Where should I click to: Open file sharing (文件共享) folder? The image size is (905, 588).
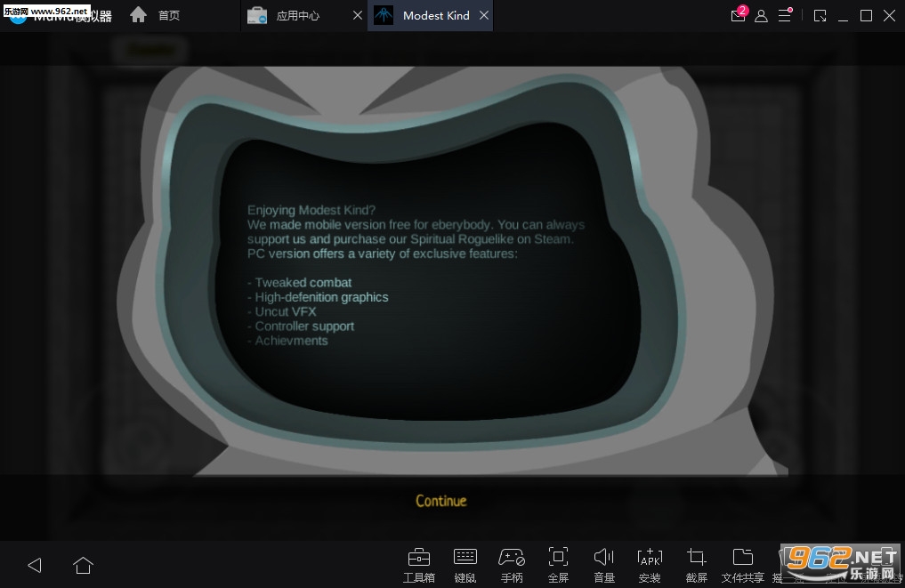coord(743,565)
